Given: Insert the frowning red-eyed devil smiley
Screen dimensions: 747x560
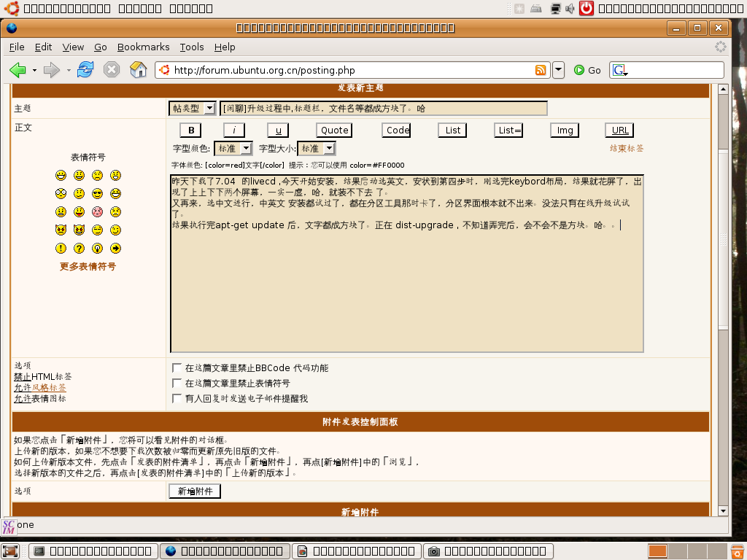Looking at the screenshot, I should pos(61,230).
